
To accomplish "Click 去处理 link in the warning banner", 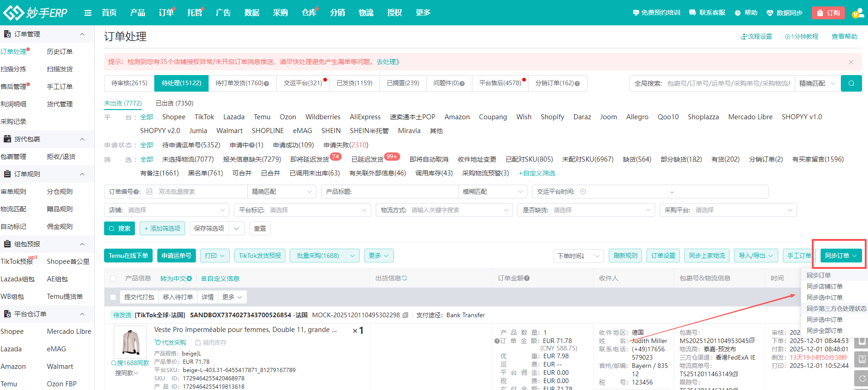I will 388,62.
